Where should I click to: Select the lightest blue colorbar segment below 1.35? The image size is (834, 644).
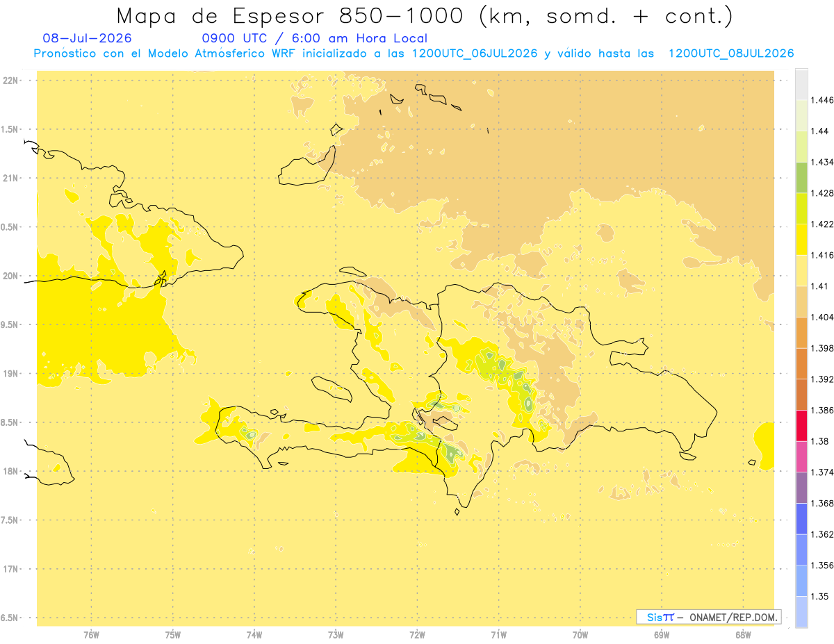click(x=801, y=611)
